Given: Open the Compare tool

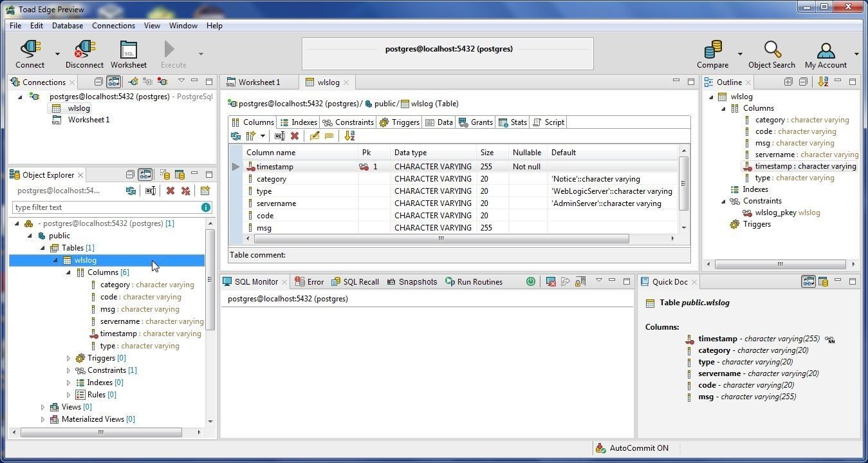Looking at the screenshot, I should (x=713, y=54).
